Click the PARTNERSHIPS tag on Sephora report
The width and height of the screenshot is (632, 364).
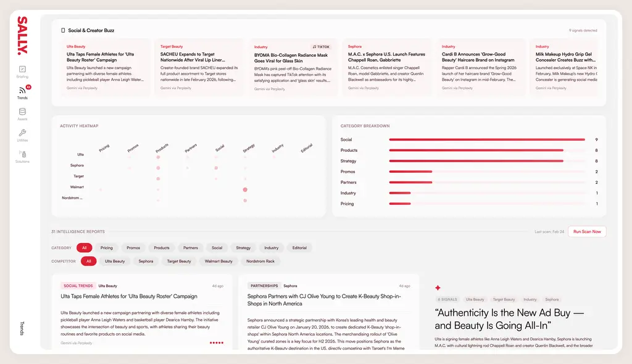[264, 286]
